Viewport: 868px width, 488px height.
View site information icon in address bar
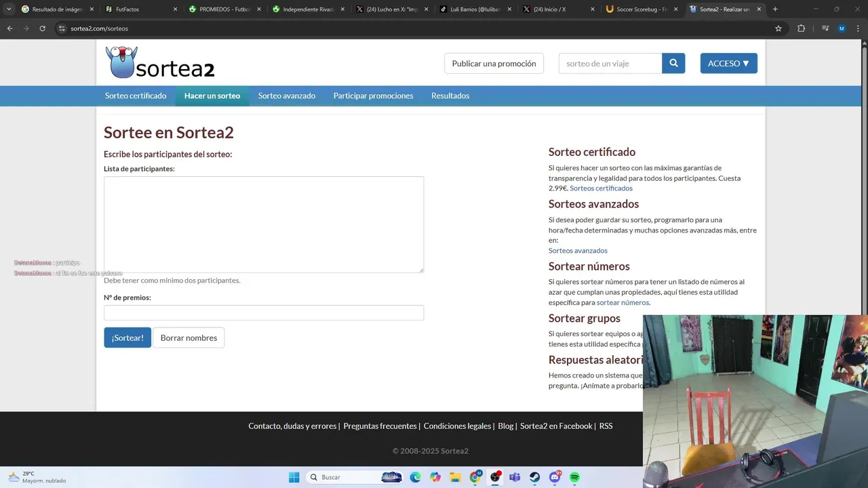[x=62, y=28]
